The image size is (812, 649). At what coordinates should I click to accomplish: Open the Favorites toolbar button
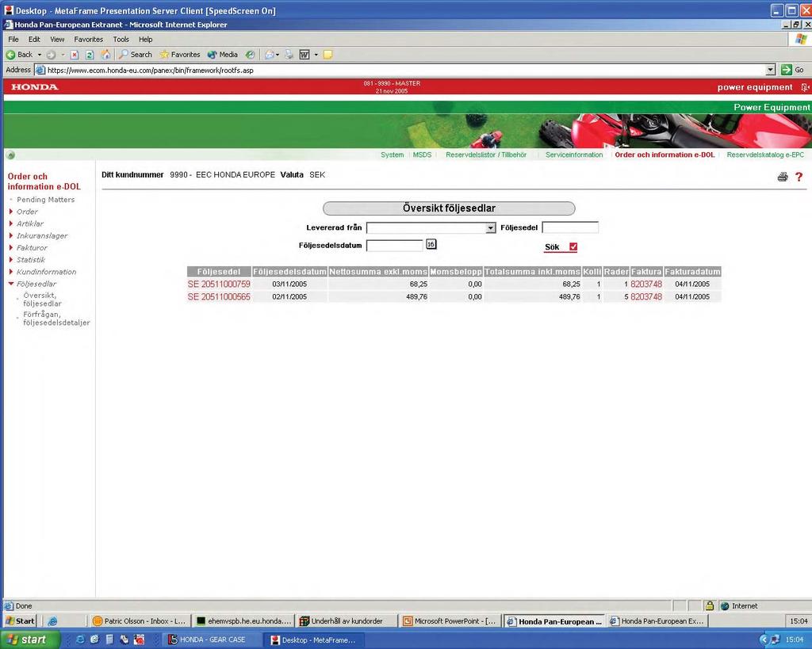click(x=180, y=55)
